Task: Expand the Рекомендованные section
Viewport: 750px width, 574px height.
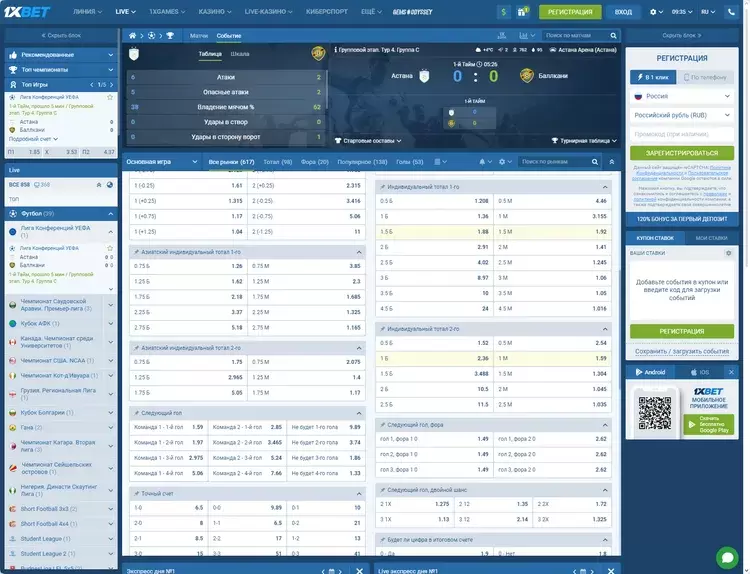Action: coord(61,55)
